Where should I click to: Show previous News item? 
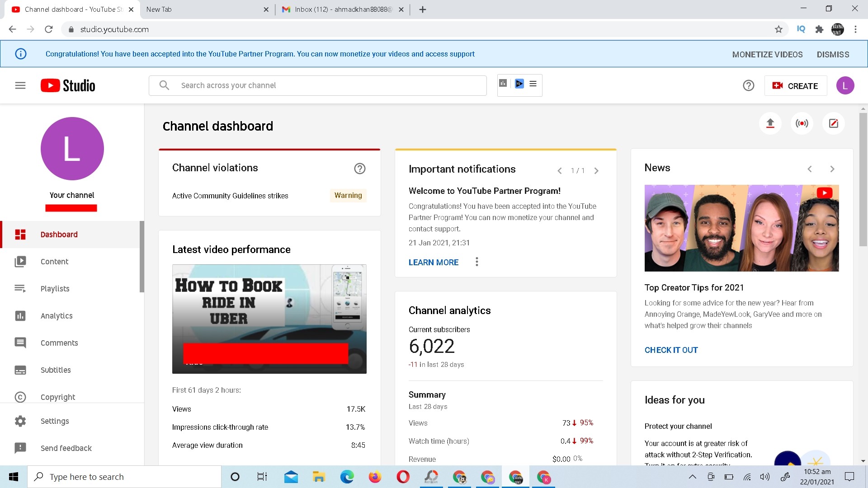[810, 169]
